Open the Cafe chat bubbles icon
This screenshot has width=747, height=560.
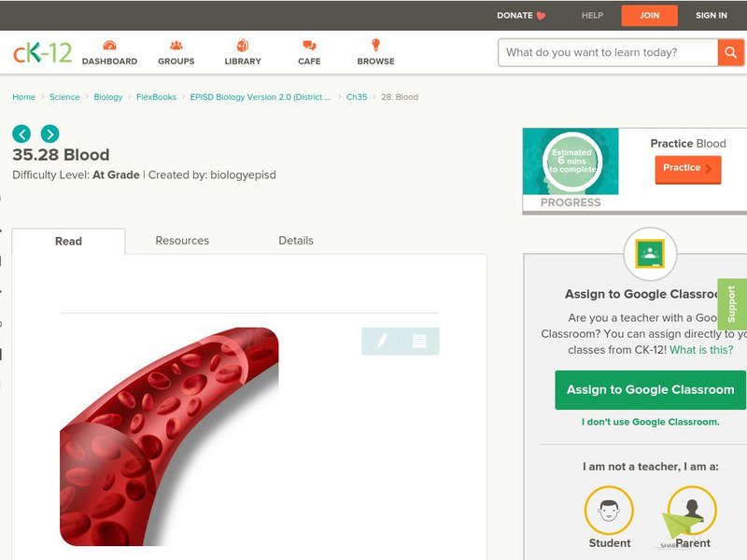tap(309, 45)
